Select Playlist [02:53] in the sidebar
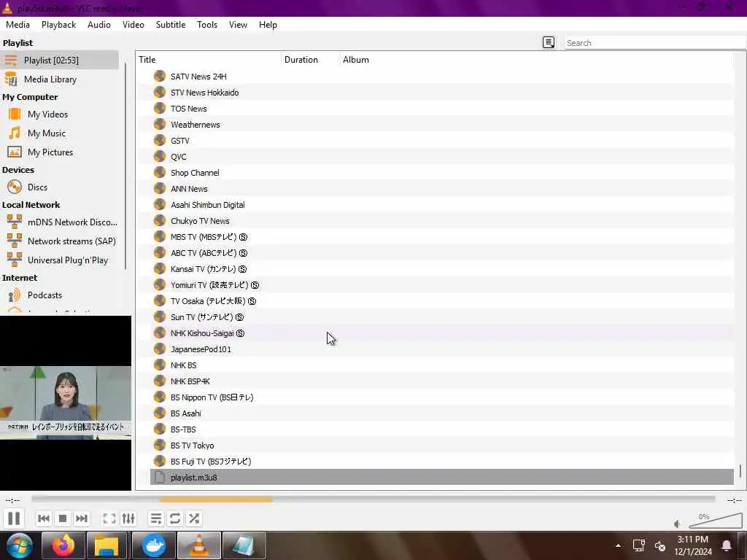 (60, 60)
